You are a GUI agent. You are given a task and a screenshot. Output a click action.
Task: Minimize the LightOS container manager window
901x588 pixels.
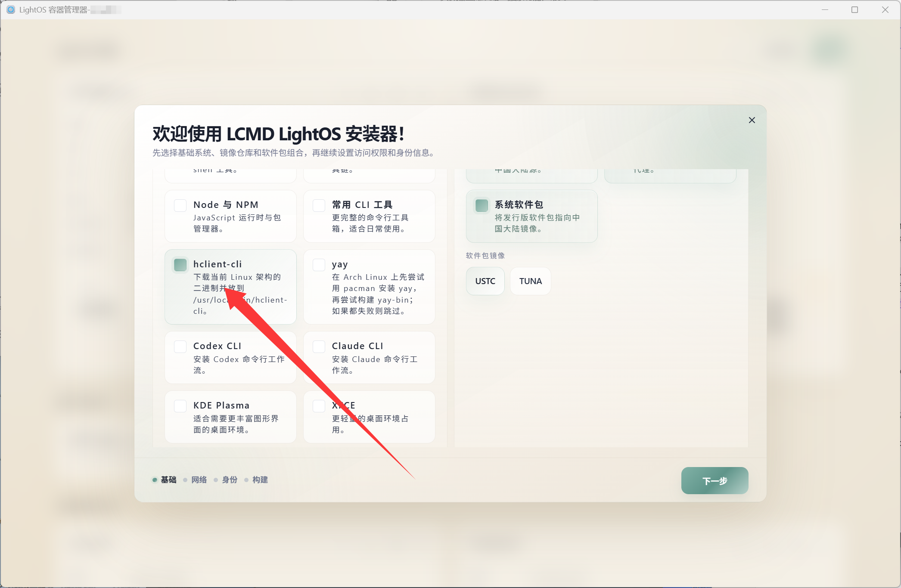(x=825, y=9)
